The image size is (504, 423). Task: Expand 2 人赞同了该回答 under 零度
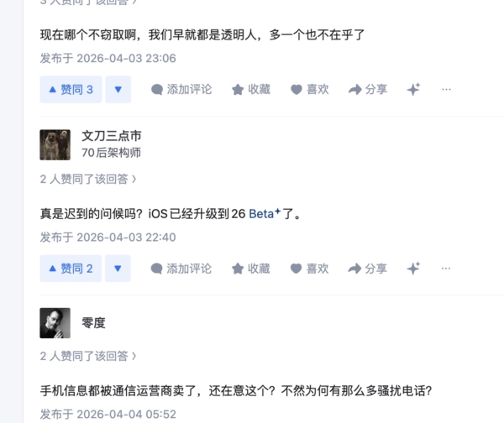click(x=88, y=356)
